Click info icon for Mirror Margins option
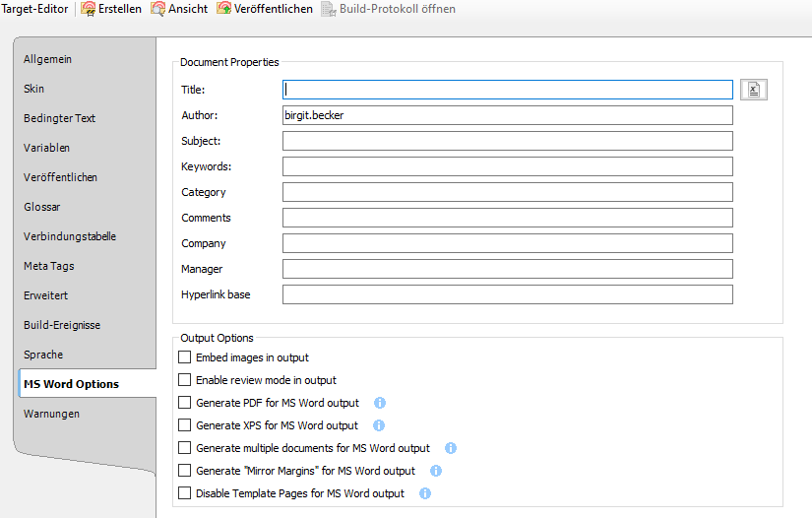812x518 pixels. point(436,471)
